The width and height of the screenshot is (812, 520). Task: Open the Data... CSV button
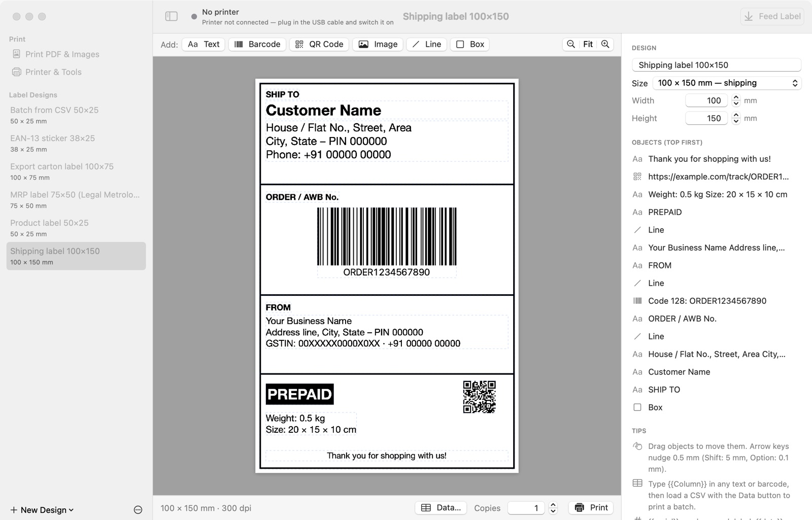[441, 508]
